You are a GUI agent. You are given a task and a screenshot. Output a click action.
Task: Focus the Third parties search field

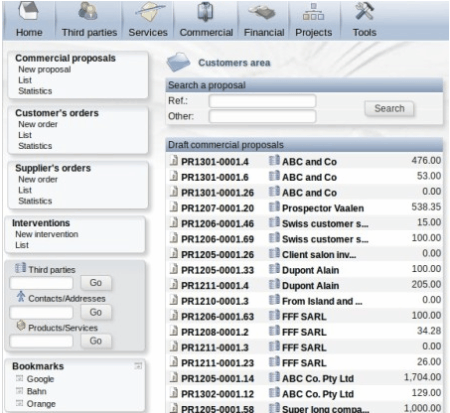[x=41, y=283]
